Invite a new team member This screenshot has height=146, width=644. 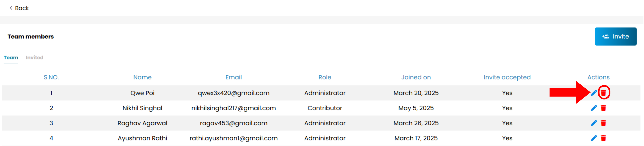pos(615,36)
